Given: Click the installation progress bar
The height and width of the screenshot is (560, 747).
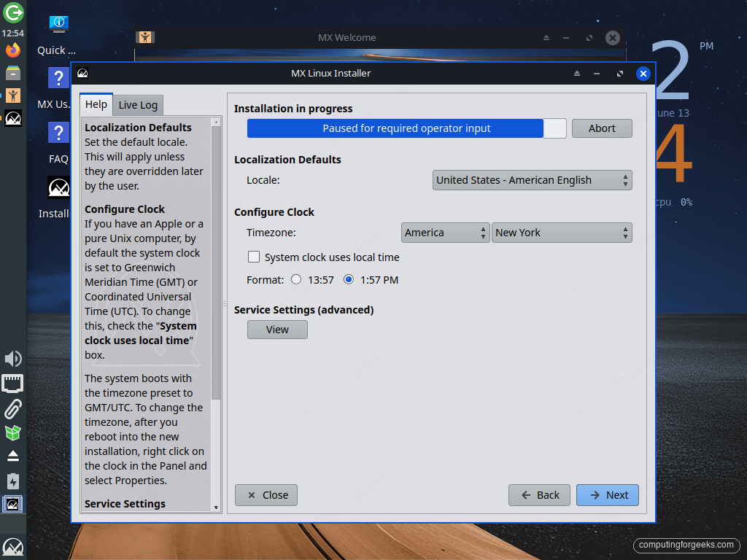Looking at the screenshot, I should point(407,128).
